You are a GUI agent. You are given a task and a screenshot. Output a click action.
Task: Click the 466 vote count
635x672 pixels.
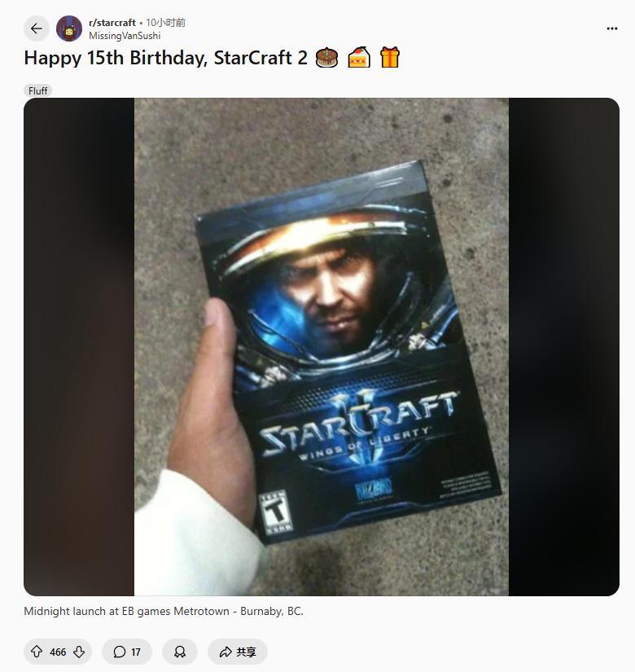(x=58, y=652)
